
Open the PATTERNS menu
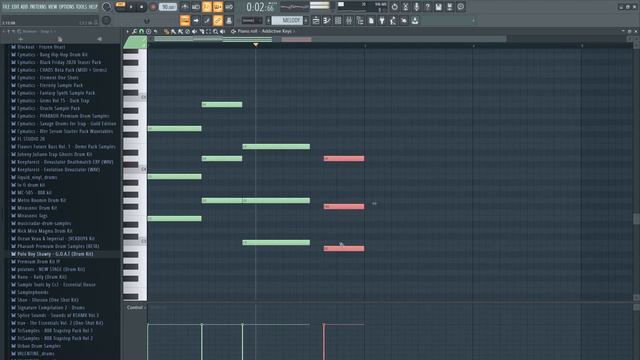click(38, 7)
